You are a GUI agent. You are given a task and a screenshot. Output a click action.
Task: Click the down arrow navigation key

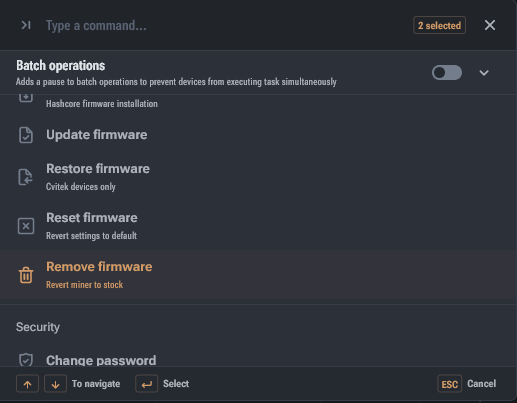coord(55,384)
